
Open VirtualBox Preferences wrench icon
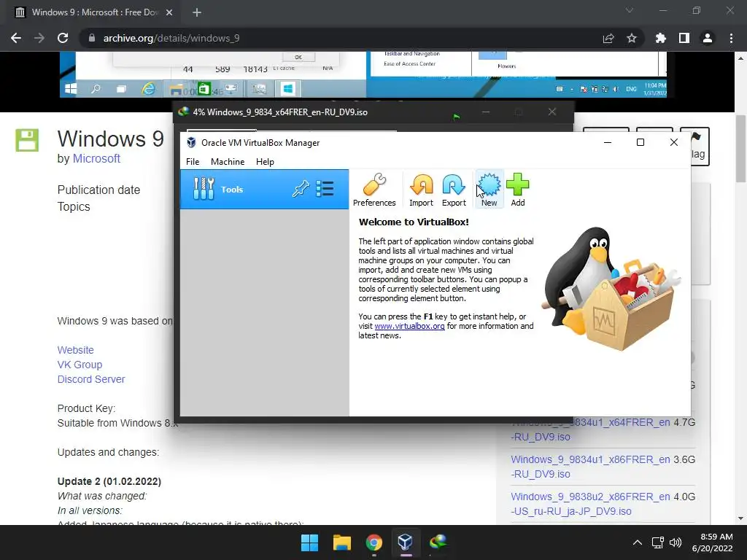pos(374,190)
